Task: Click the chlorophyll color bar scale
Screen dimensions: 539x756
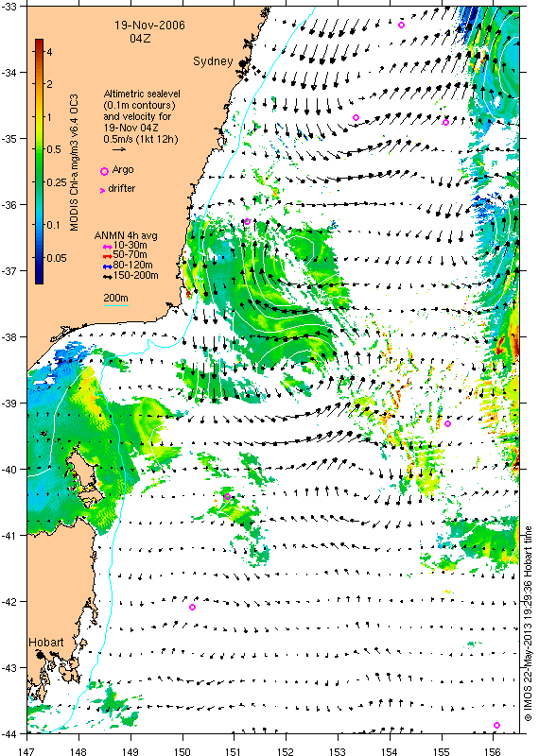Action: pyautogui.click(x=39, y=161)
